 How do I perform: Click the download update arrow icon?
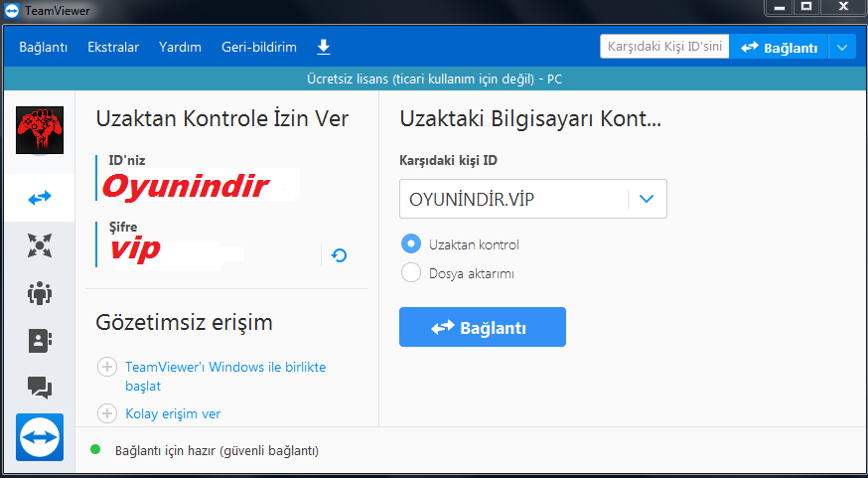pos(323,47)
